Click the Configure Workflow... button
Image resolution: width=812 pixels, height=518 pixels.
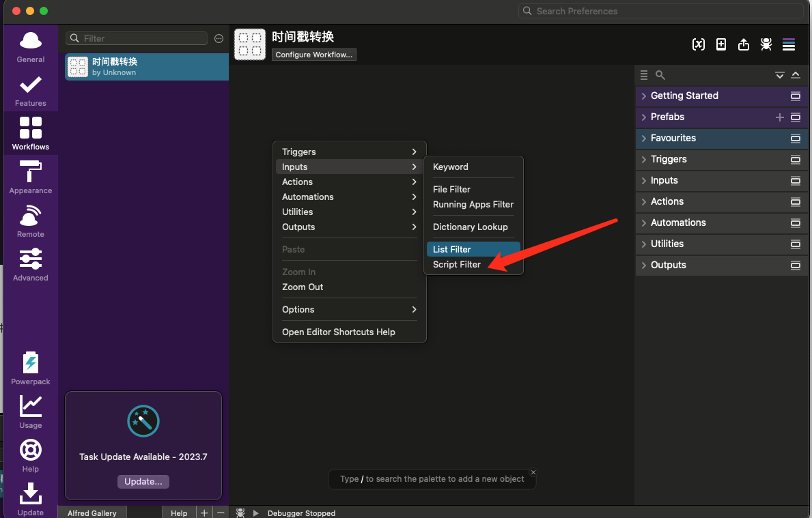[314, 55]
